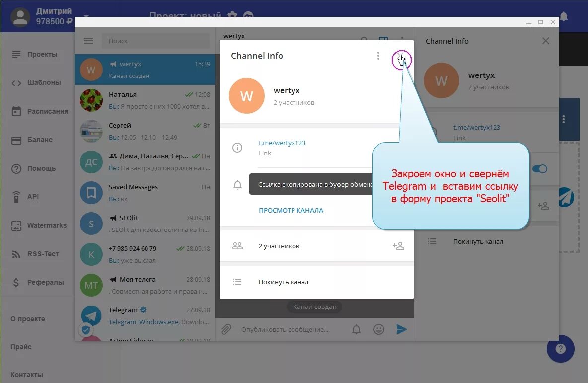Click add member icon in side panel
Screen dimensions: 588x383
pos(543,205)
